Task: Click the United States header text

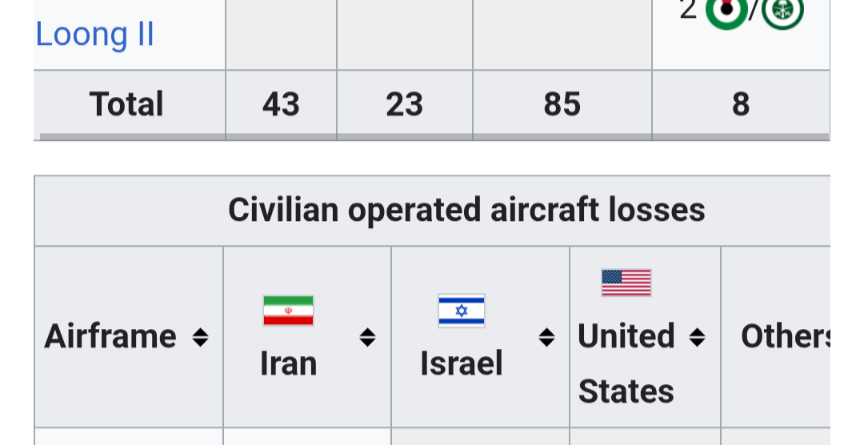Action: (x=626, y=363)
